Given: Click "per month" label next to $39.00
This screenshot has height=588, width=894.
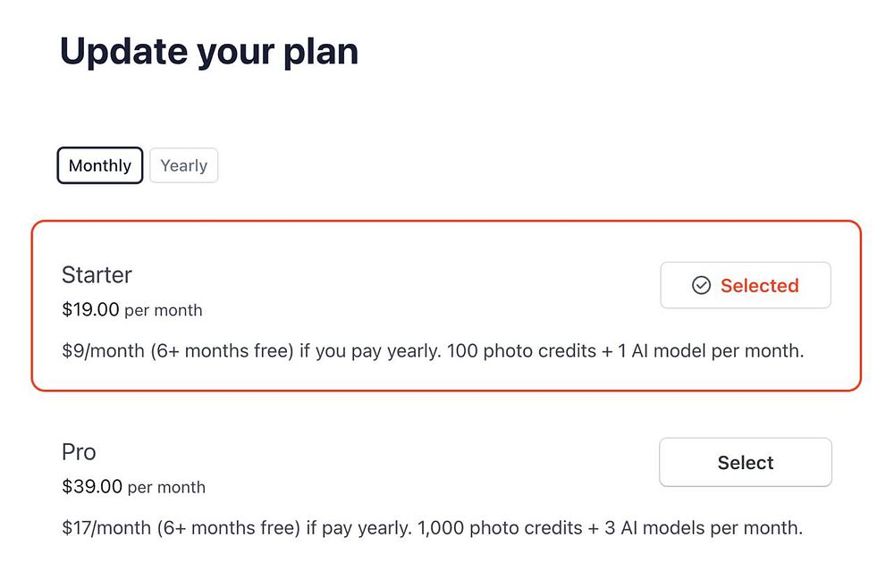Looking at the screenshot, I should click(167, 488).
